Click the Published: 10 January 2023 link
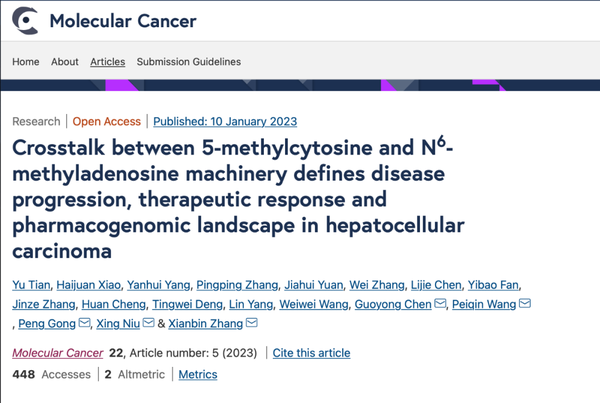 click(x=225, y=121)
